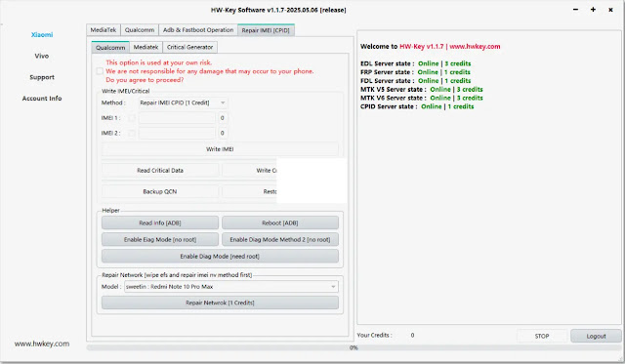
Task: Click the 0% progress bar
Action: [x=354, y=347]
